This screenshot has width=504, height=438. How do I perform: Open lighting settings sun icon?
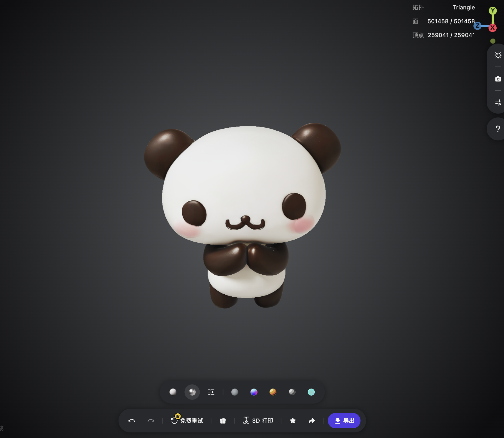pyautogui.click(x=498, y=55)
